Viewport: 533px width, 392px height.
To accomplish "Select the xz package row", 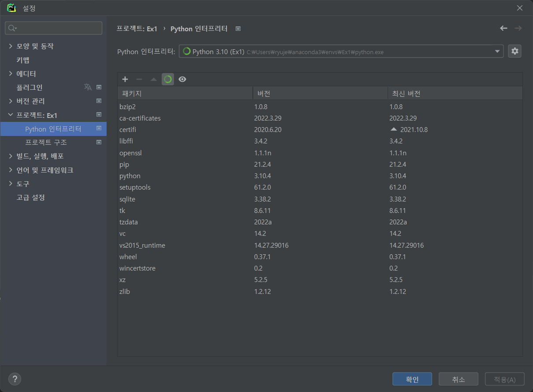I will click(320, 280).
